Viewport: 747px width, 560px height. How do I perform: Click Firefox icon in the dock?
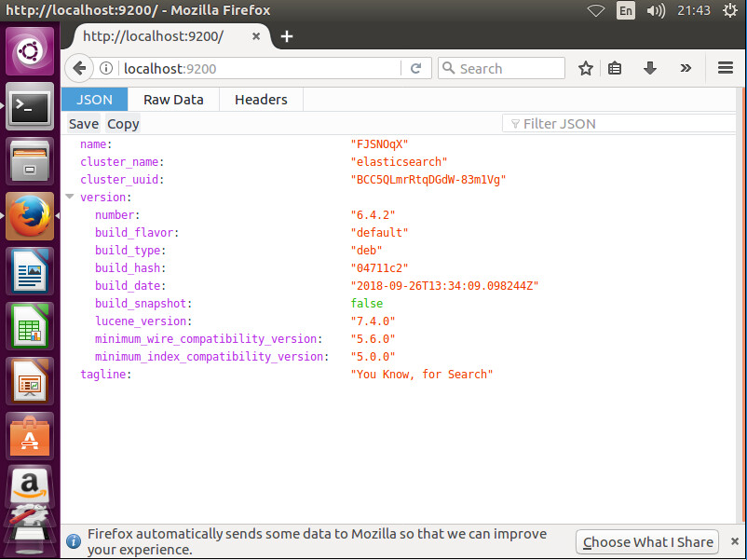pos(30,216)
